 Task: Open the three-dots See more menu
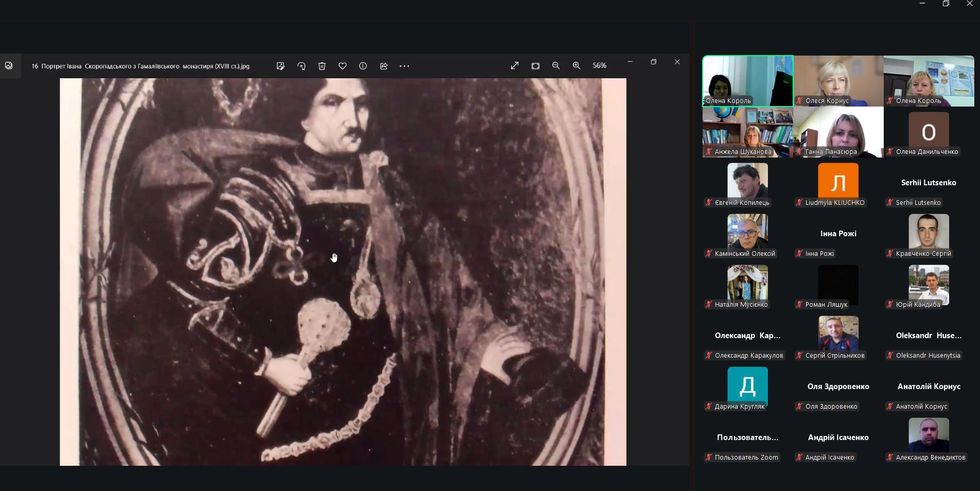click(x=405, y=66)
